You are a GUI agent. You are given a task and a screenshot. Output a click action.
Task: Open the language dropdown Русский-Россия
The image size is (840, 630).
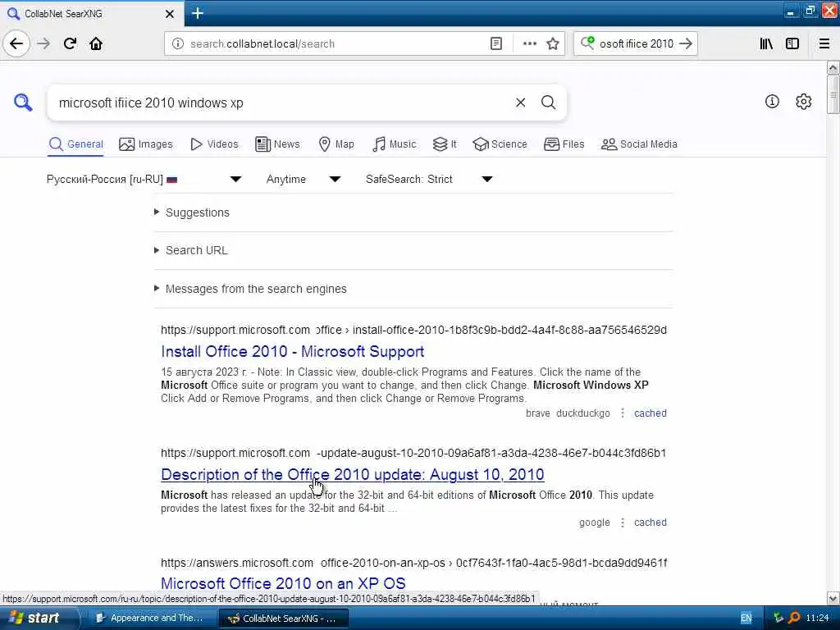[x=144, y=179]
